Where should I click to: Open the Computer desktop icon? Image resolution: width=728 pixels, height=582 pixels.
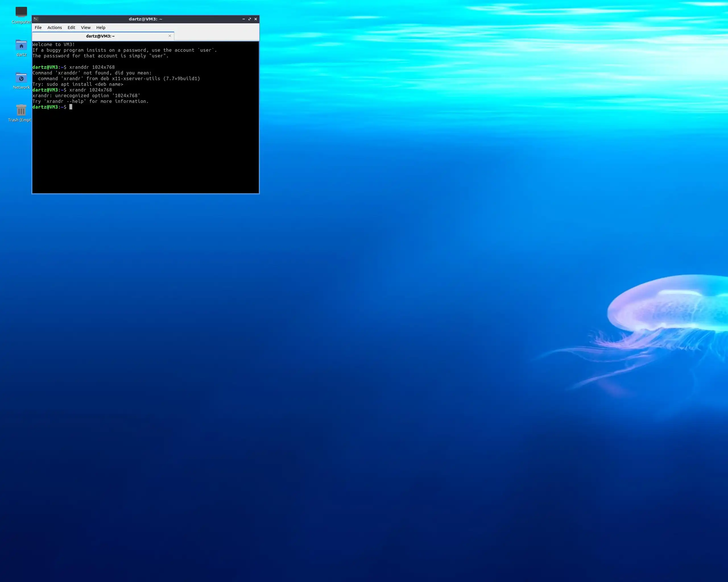[x=21, y=13]
